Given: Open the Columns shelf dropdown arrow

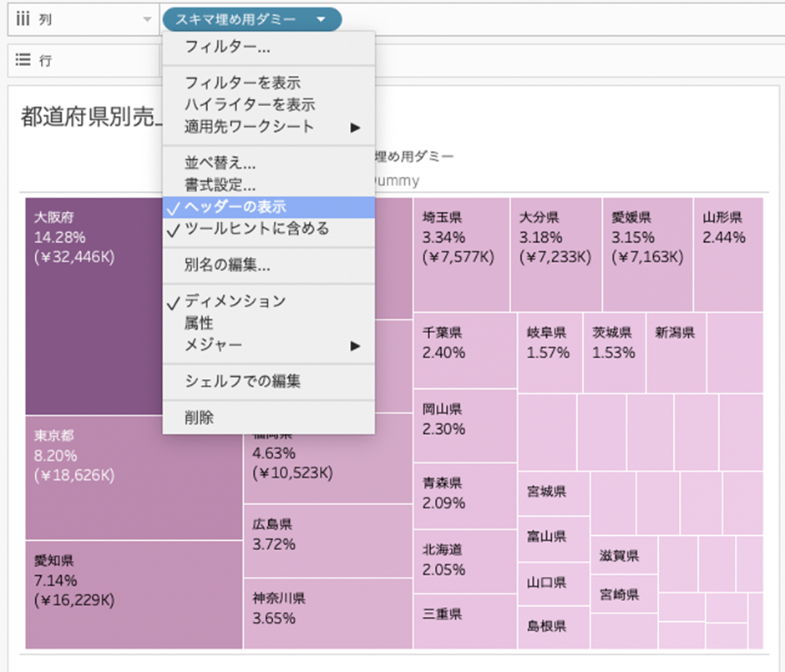Looking at the screenshot, I should [x=147, y=19].
